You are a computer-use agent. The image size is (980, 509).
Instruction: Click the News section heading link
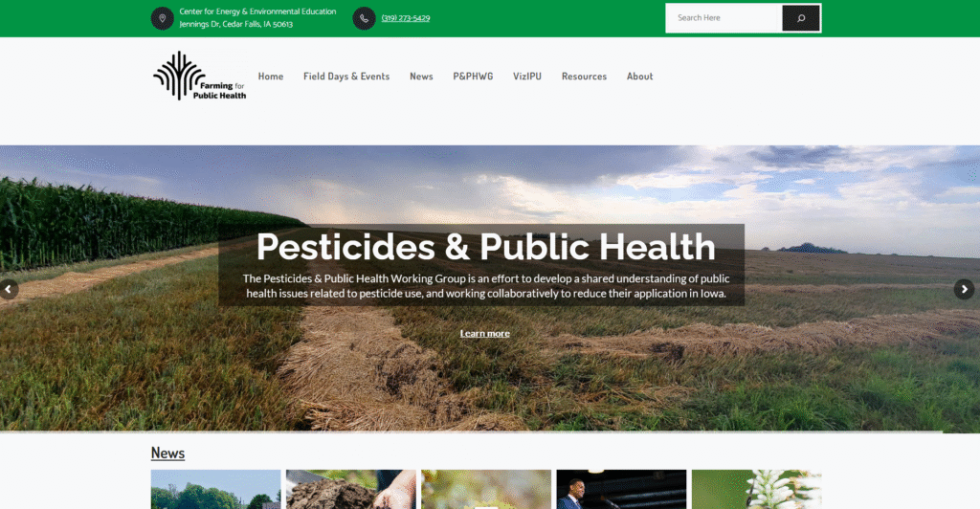[x=167, y=453]
